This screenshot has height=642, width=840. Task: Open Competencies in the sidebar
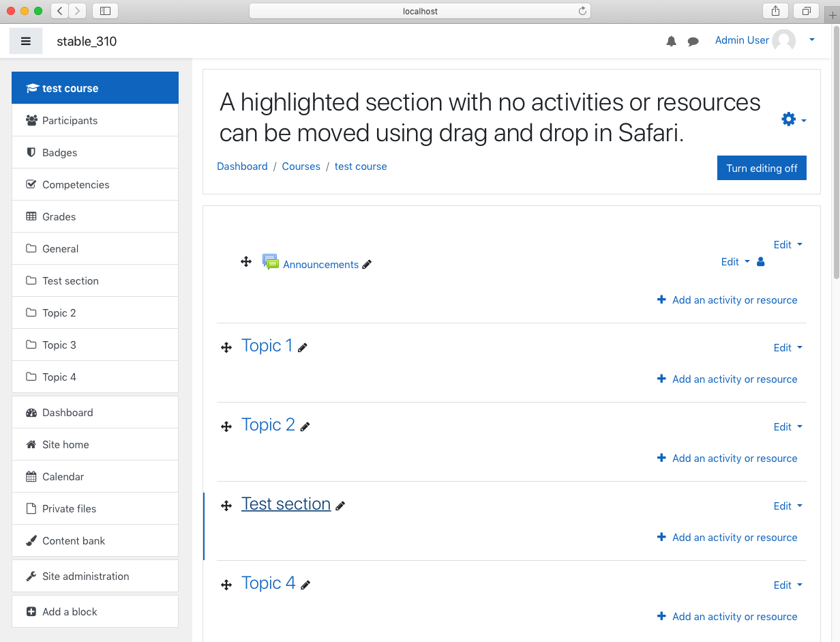(x=95, y=185)
